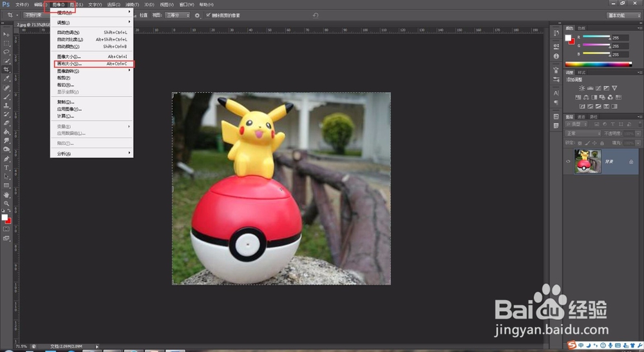644x352 pixels.
Task: Open layer fill dropdown arrow
Action: click(x=638, y=142)
